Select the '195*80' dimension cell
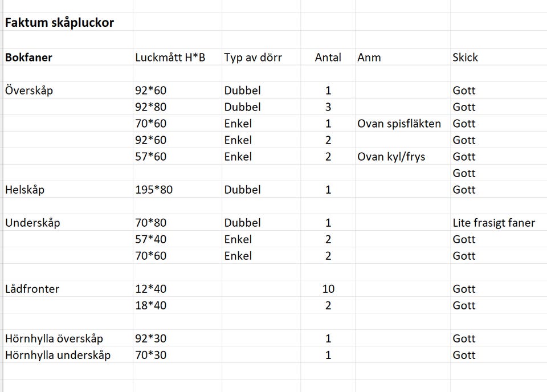Viewport: 547px width, 392px height. (x=154, y=190)
